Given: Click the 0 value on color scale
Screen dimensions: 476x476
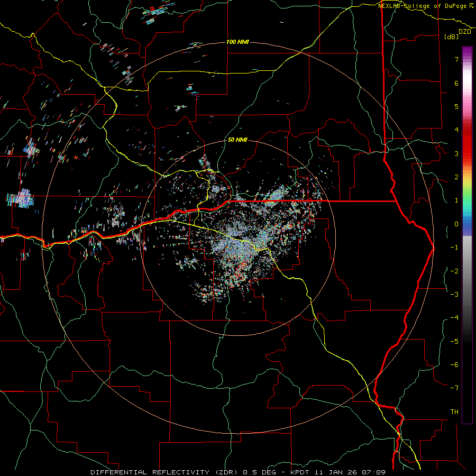Looking at the screenshot, I should point(456,224).
